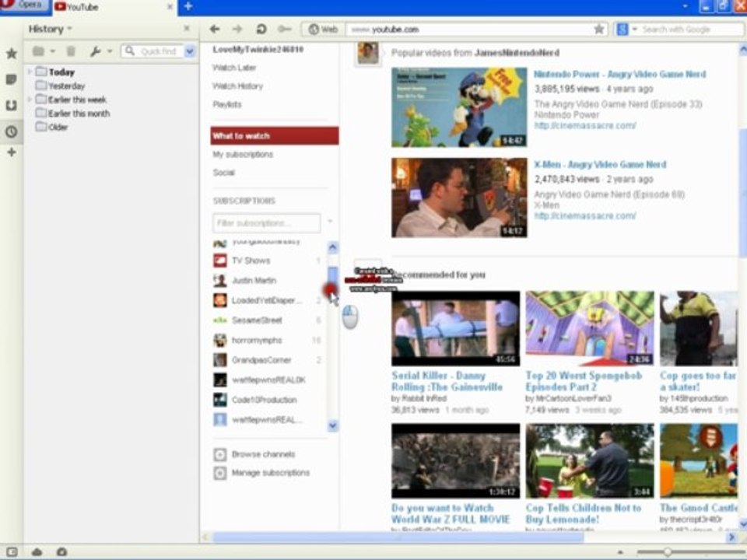
Task: Select What to watch
Action: click(275, 135)
